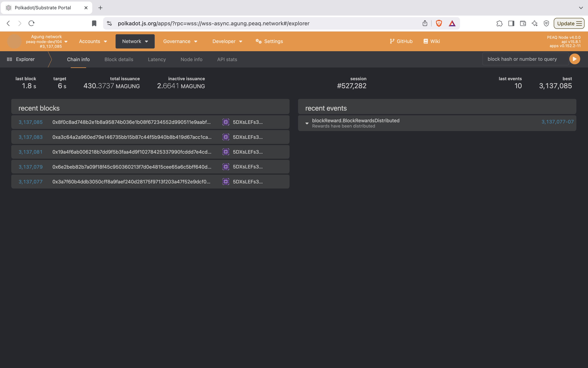Click the event block link 3,137,077-07
Image resolution: width=588 pixels, height=368 pixels.
tap(557, 122)
